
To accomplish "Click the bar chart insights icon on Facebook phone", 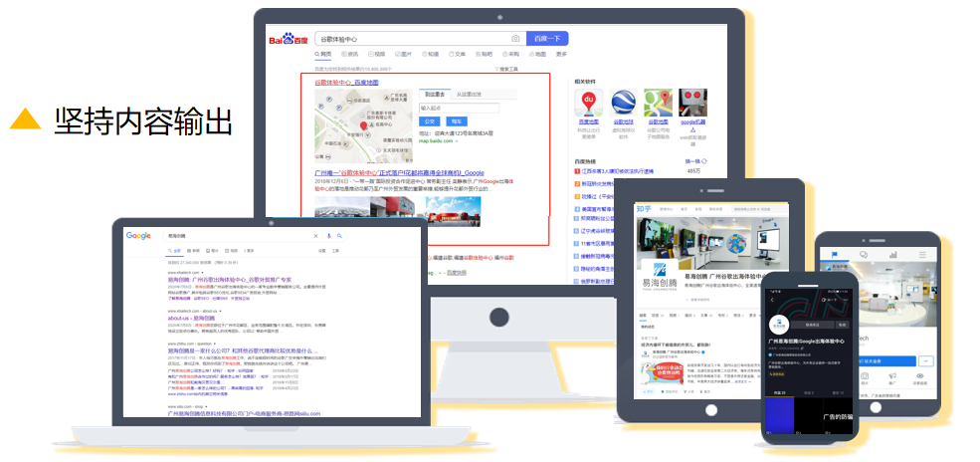I will tap(893, 255).
